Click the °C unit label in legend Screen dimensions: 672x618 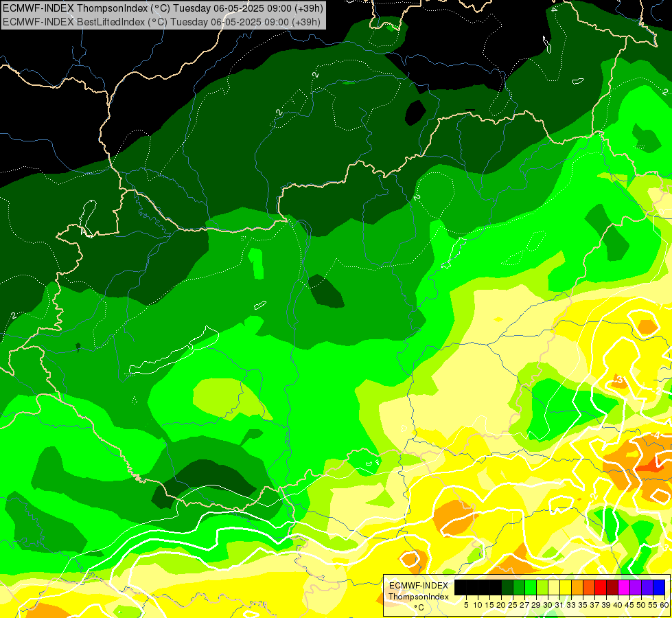click(x=419, y=608)
